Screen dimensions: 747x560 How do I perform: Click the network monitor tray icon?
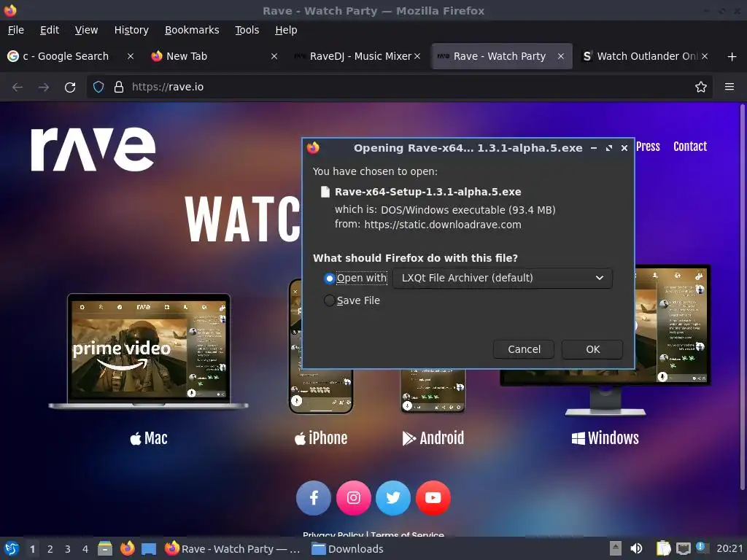coord(683,549)
